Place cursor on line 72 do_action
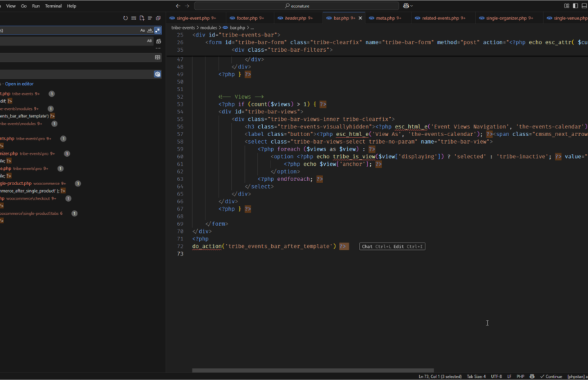Image resolution: width=588 pixels, height=380 pixels. coord(207,247)
